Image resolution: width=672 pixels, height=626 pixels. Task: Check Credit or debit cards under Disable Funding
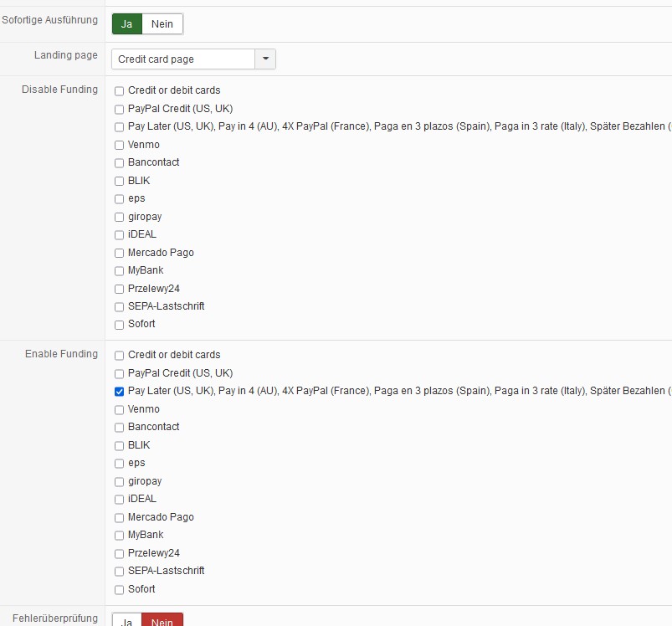pyautogui.click(x=119, y=91)
